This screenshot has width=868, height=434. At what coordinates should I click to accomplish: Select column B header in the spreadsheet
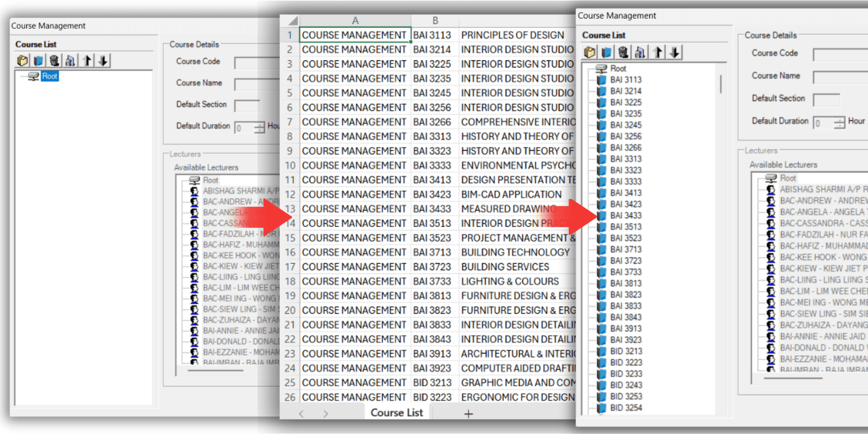tap(435, 20)
